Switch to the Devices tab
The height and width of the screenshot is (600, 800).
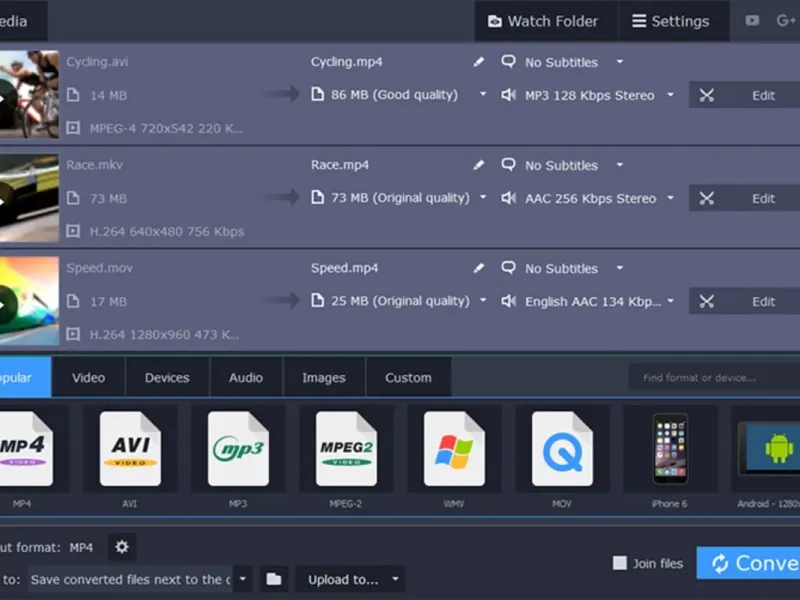pos(167,378)
